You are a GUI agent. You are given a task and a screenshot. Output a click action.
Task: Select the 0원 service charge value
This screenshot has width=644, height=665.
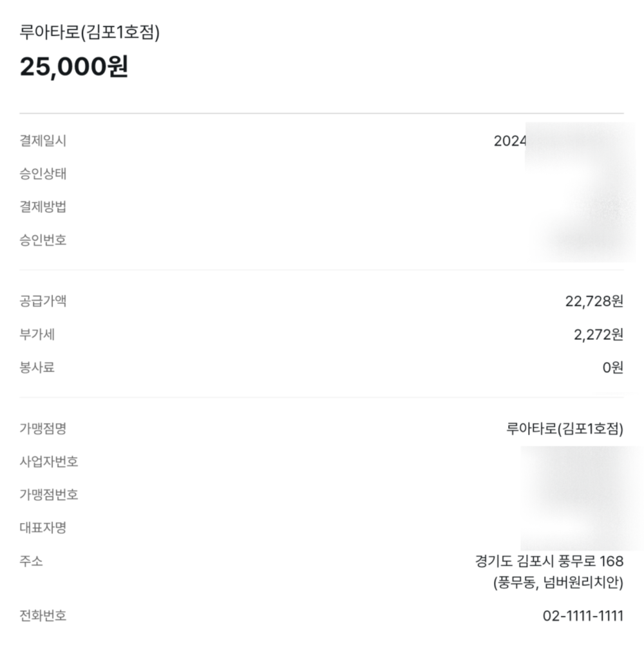pyautogui.click(x=613, y=367)
